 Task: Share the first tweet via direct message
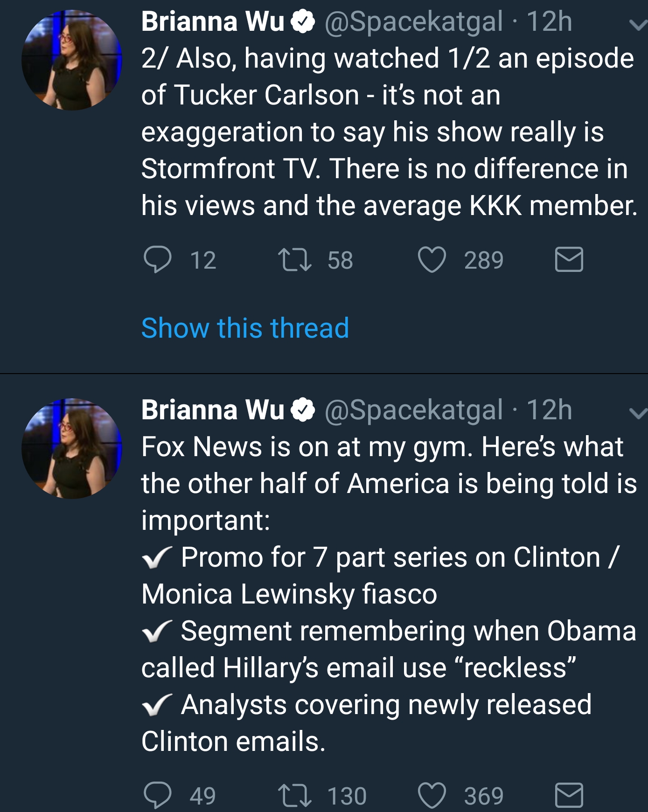(569, 260)
